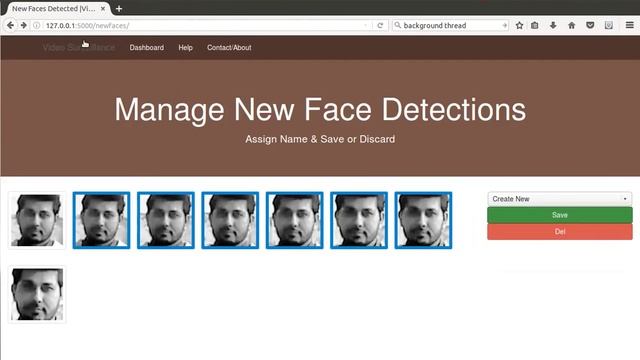Open site information icon in address bar
This screenshot has height=360, width=640.
tap(37, 25)
